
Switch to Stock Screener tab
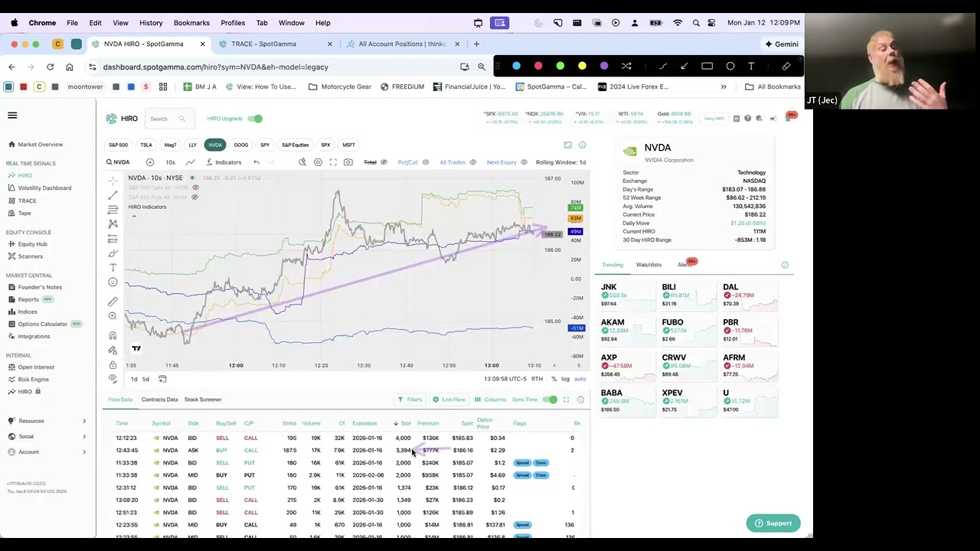[x=203, y=399]
